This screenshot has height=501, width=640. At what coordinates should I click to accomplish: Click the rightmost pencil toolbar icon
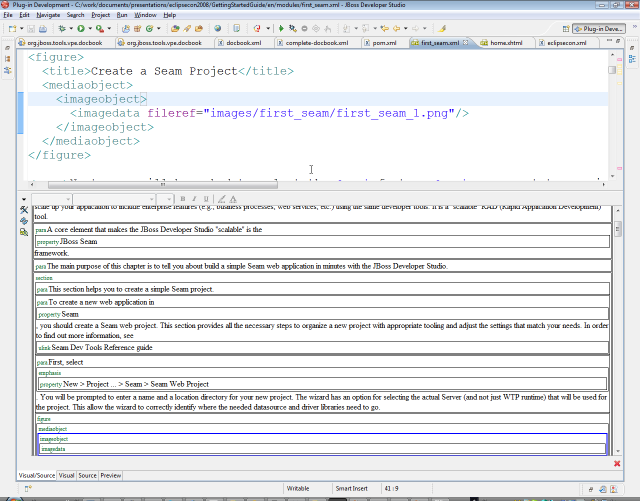[x=442, y=29]
